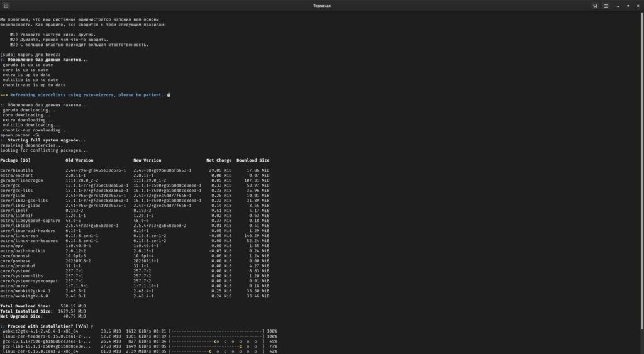Image resolution: width=644 pixels, height=354 pixels.
Task: Click the gcc-libs download progress bar at 77%
Action: click(216, 346)
